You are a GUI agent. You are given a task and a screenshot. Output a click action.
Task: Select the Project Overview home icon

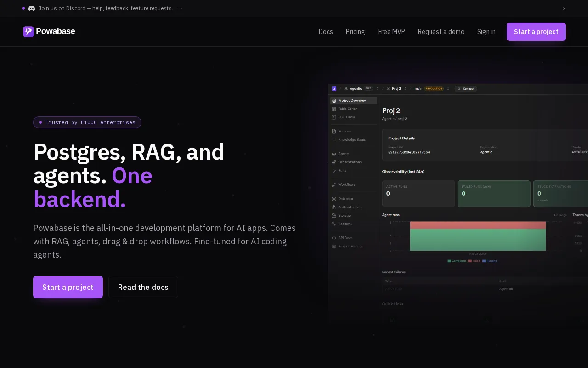click(334, 100)
